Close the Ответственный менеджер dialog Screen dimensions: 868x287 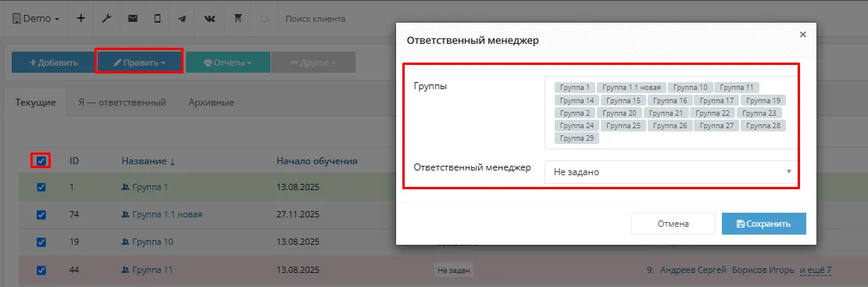[802, 34]
